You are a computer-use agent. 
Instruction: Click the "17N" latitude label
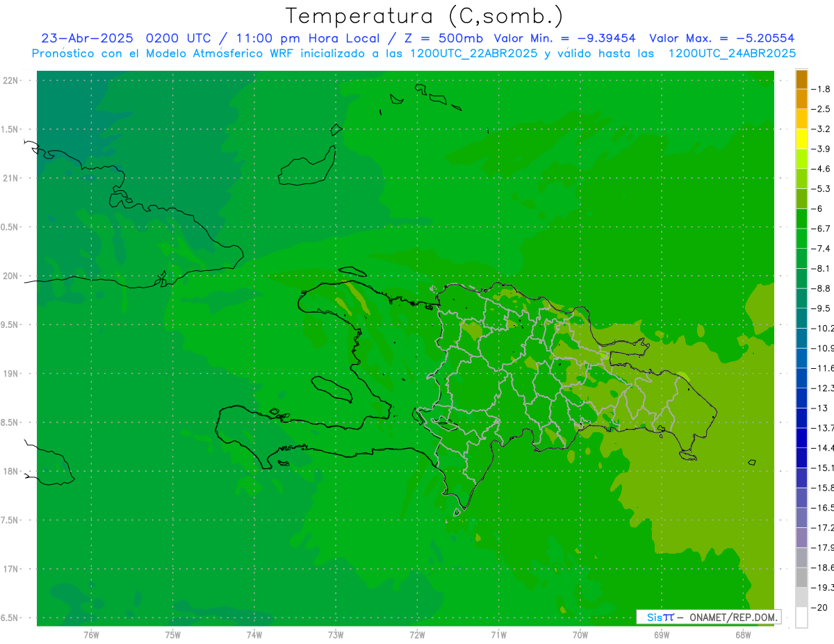click(x=11, y=570)
